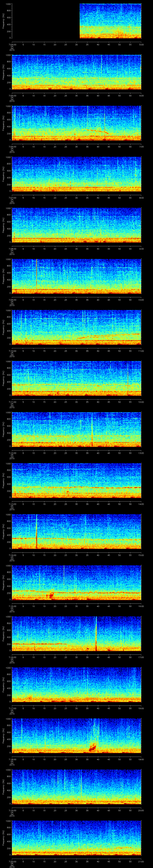Click the bright vertical spike in 7:09:00 panel
Viewport: 153px width, 868px height.
(36, 274)
